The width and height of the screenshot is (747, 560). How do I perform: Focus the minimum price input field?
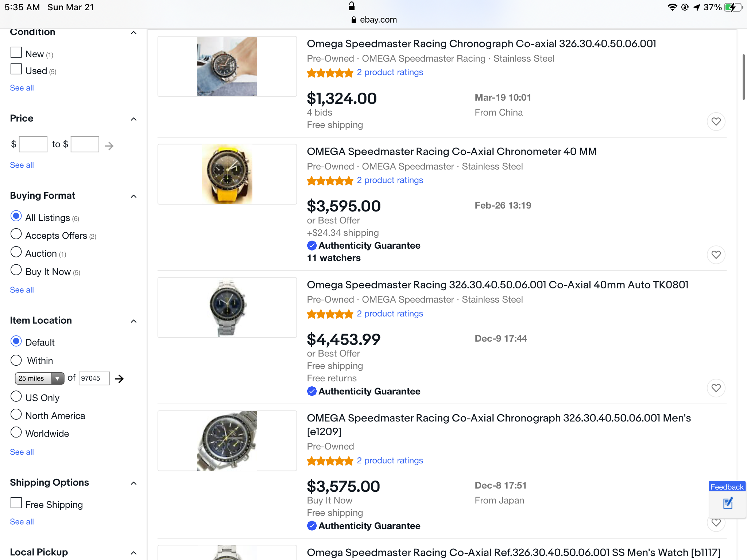coord(33,144)
